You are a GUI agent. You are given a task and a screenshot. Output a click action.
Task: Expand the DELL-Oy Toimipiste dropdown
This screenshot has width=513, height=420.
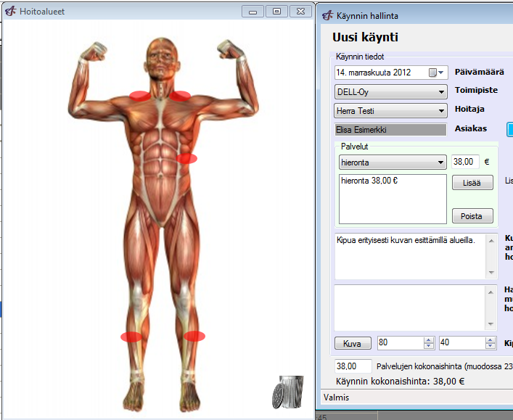442,92
